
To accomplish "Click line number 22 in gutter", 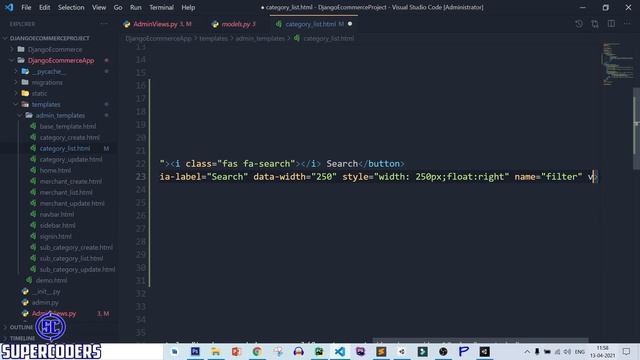I will pyautogui.click(x=140, y=164).
